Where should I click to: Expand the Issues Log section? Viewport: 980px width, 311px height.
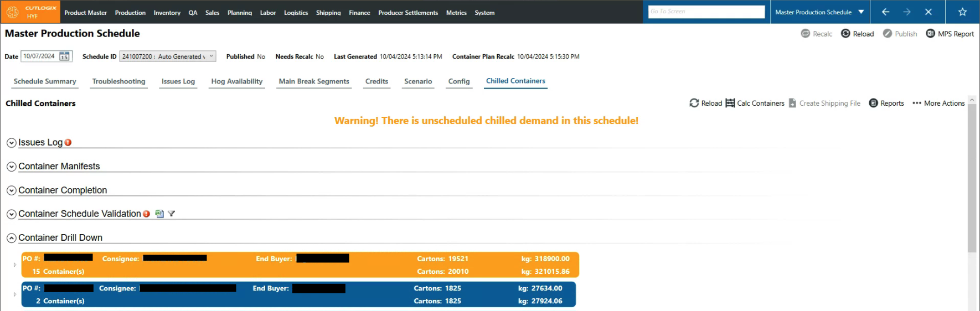point(11,143)
